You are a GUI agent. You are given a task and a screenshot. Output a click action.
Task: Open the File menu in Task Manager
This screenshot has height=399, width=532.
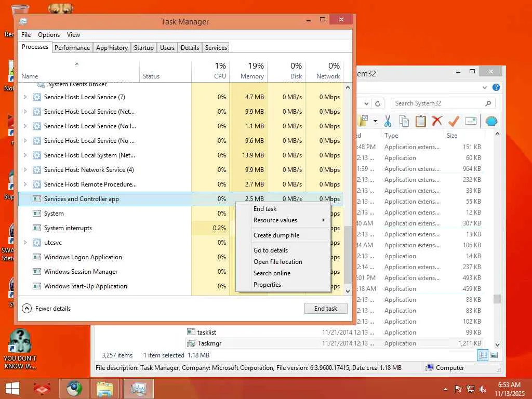pyautogui.click(x=26, y=35)
